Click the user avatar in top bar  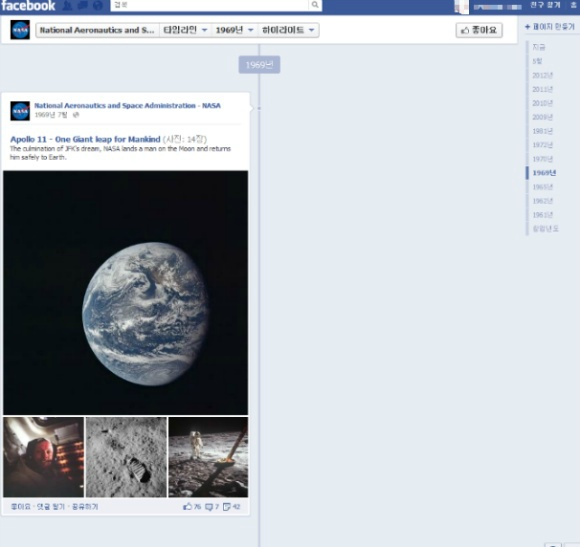click(462, 6)
